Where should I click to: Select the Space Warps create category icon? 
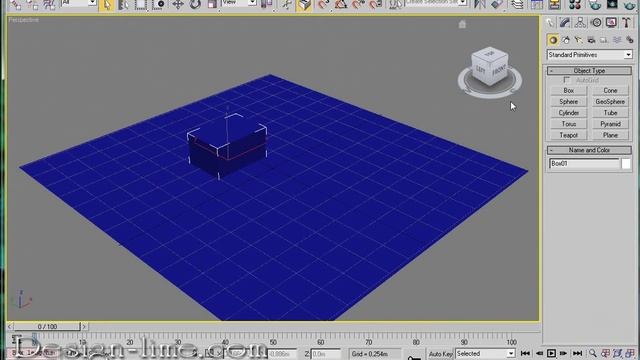617,40
